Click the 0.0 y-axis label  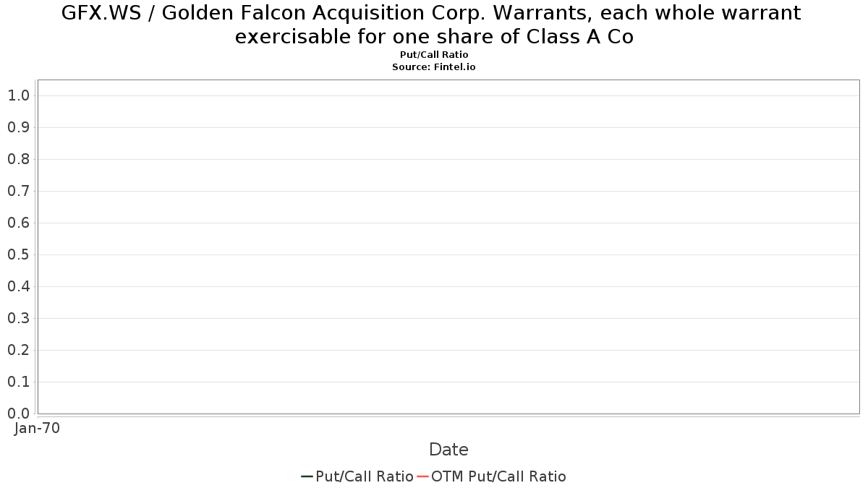coord(18,414)
